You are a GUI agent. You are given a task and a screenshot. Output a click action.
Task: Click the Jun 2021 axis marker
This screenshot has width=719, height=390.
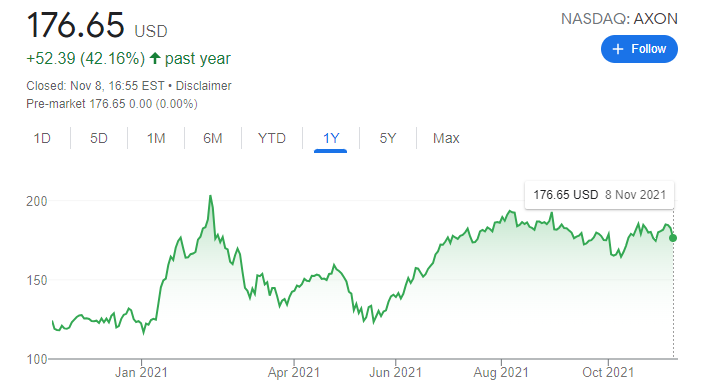(x=395, y=372)
